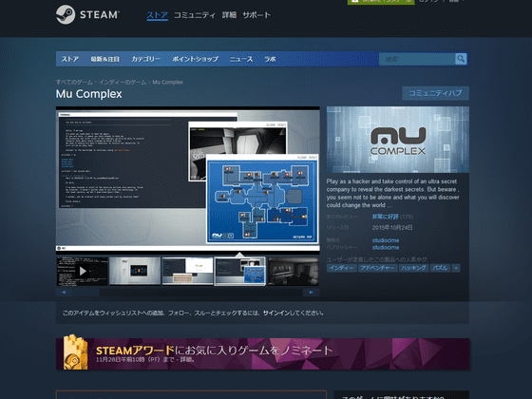Screen dimensions: 532x399
Task: Open the ポイントショップ nav item
Action: point(195,59)
